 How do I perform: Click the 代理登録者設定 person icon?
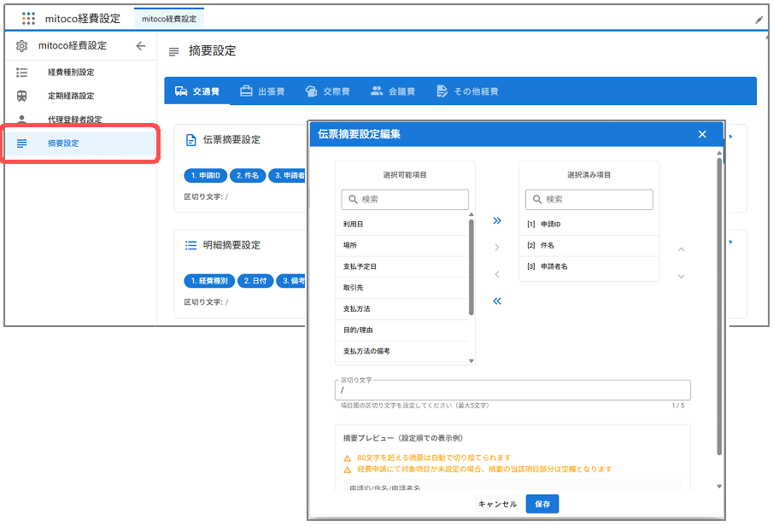(22, 120)
